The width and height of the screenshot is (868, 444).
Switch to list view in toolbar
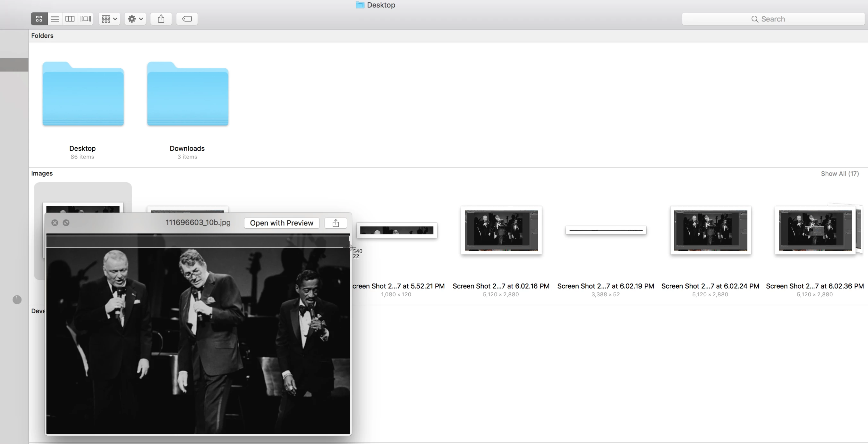click(55, 19)
